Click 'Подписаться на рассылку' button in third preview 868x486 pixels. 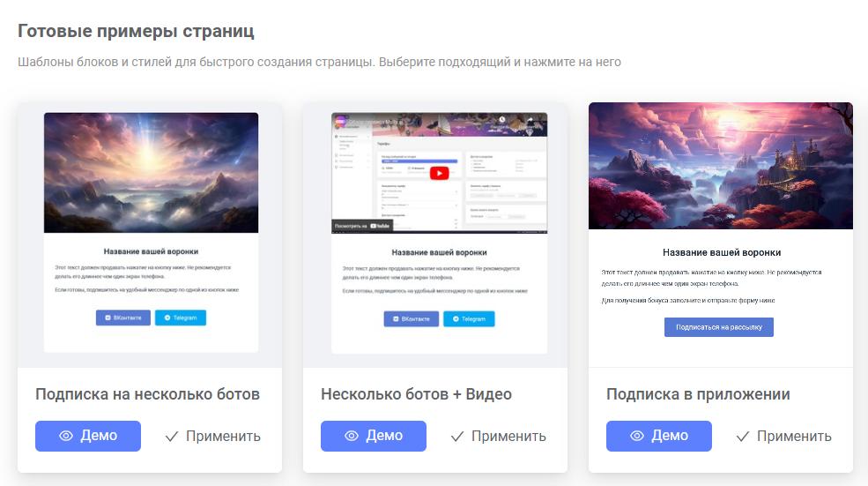pos(719,327)
